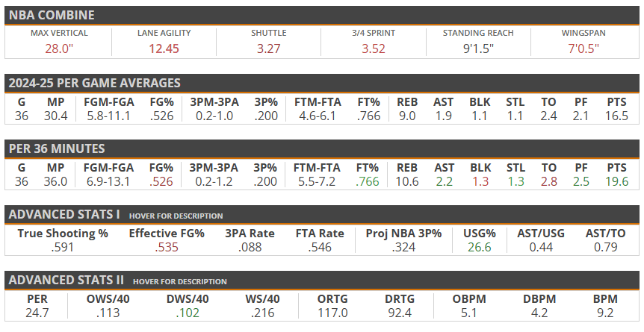The height and width of the screenshot is (332, 644).
Task: Click hover for description beside Advanced Stats II
Action: point(179,281)
